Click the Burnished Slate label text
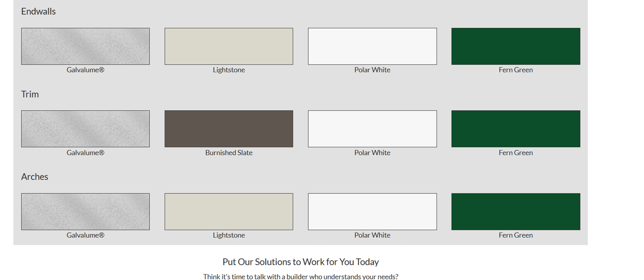This screenshot has height=280, width=644. click(x=229, y=153)
